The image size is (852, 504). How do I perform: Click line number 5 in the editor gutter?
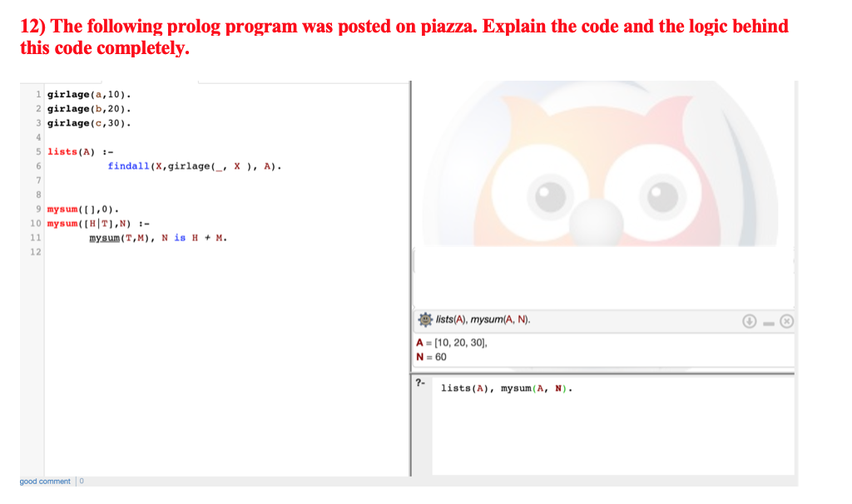[x=37, y=151]
